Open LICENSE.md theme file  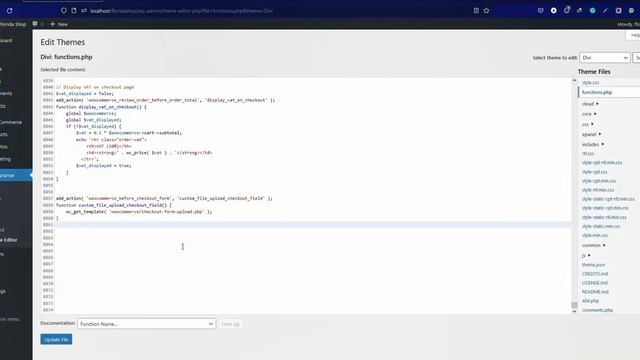(595, 282)
